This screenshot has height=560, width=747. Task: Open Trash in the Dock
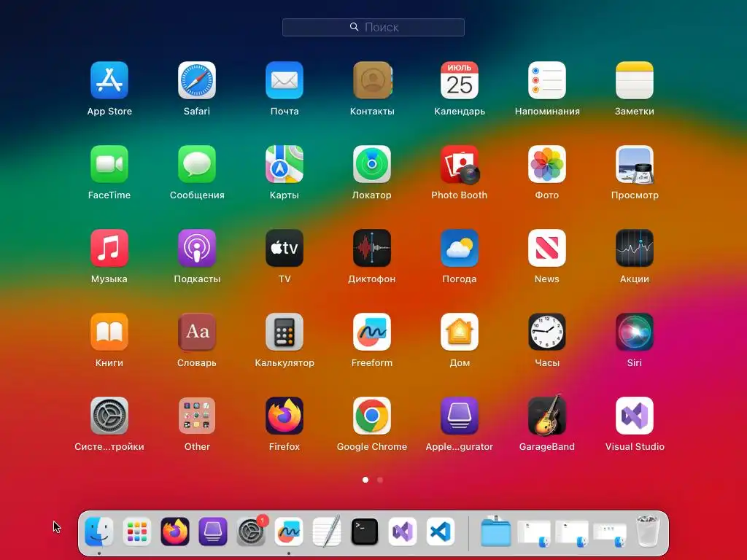[649, 532]
